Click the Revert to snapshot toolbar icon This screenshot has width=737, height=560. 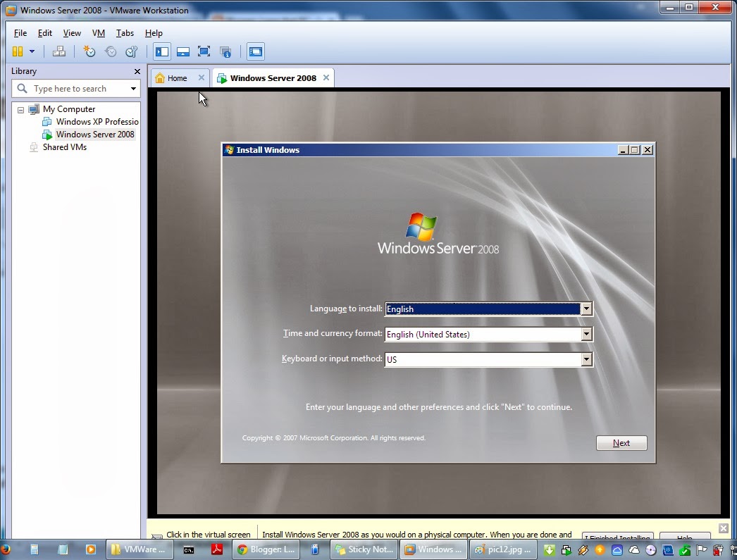pyautogui.click(x=111, y=51)
